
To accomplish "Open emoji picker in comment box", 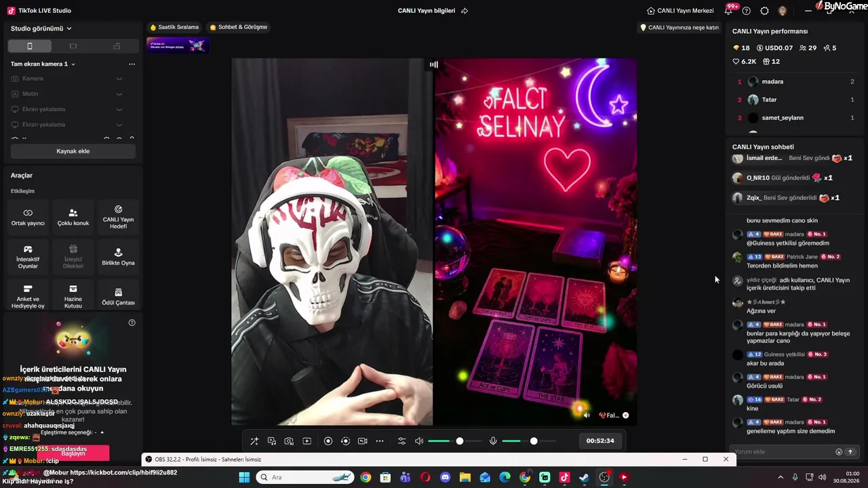I will pyautogui.click(x=839, y=452).
